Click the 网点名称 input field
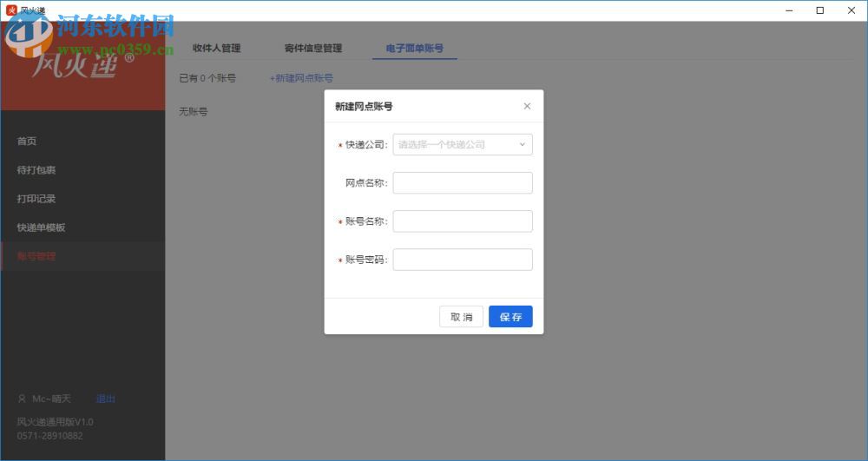This screenshot has width=868, height=461. click(463, 182)
